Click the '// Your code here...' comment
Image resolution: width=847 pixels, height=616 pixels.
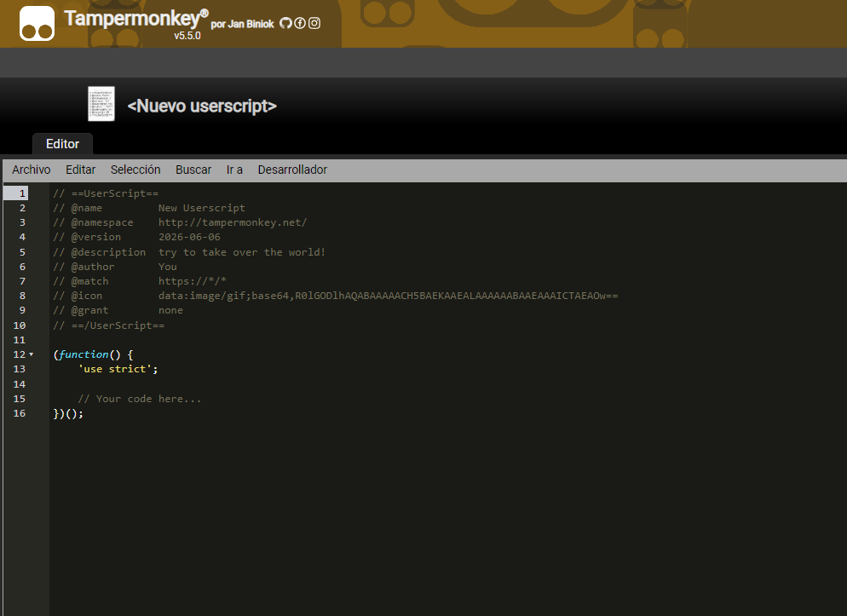click(x=140, y=399)
